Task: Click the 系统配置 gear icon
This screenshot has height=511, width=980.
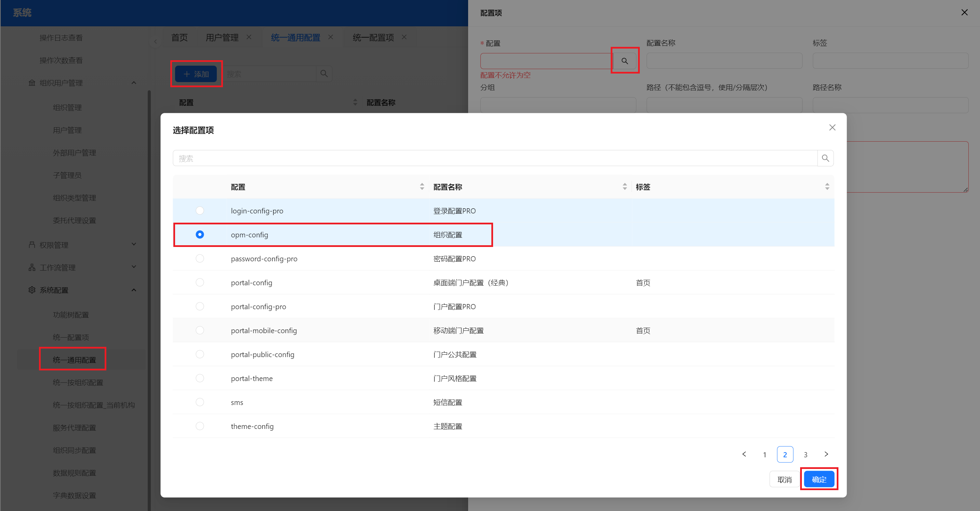Action: [32, 290]
